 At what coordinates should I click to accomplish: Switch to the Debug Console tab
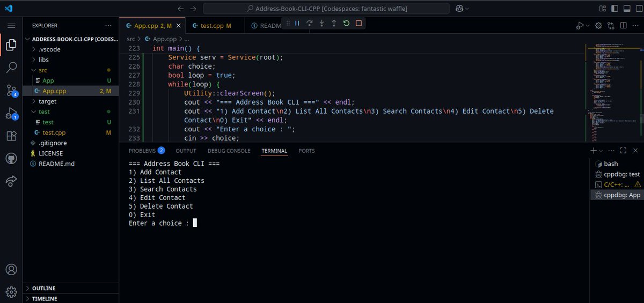point(229,151)
